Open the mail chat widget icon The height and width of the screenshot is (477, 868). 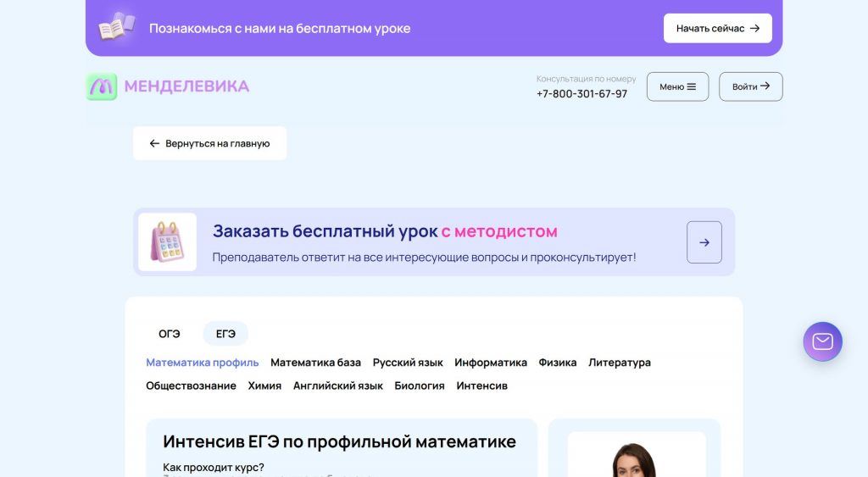(822, 341)
